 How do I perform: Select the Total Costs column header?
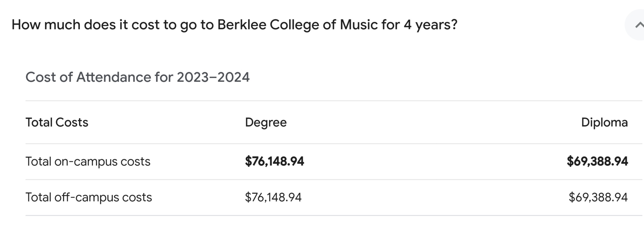(x=57, y=122)
